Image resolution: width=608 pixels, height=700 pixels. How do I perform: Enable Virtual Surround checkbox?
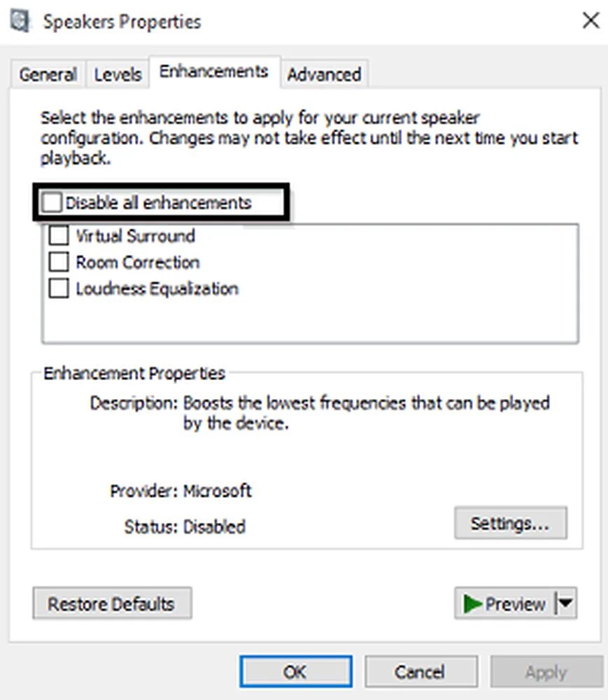pos(59,235)
